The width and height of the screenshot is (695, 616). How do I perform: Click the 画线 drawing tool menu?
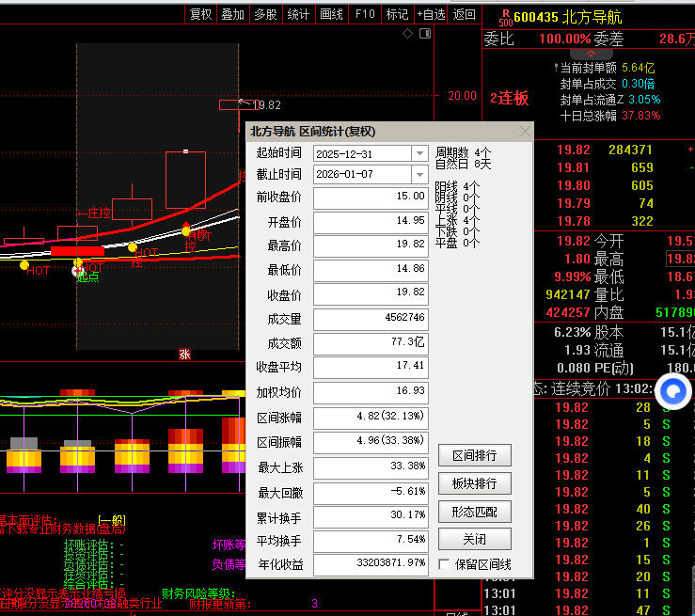[x=331, y=14]
